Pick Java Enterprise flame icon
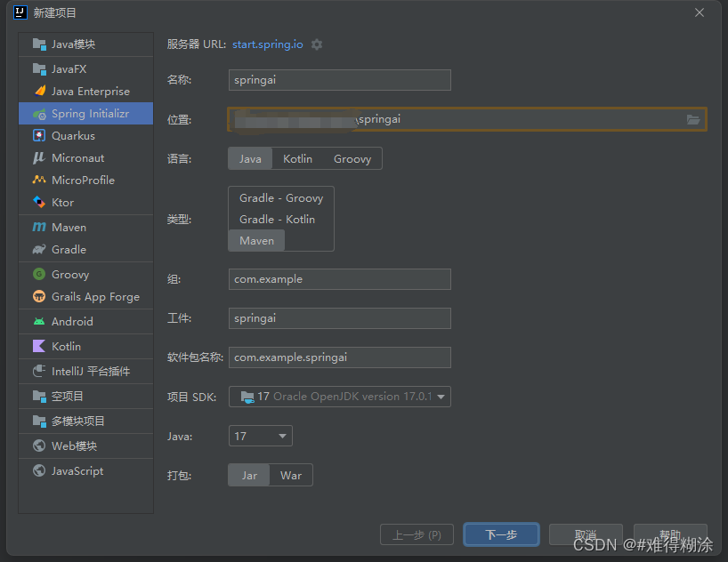Viewport: 728px width, 562px height. click(39, 91)
